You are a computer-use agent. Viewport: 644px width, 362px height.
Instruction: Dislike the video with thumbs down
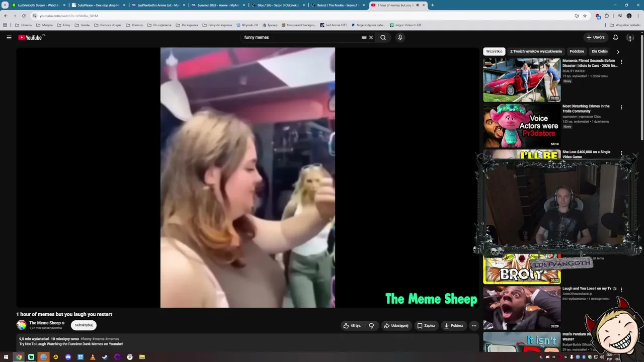[371, 325]
